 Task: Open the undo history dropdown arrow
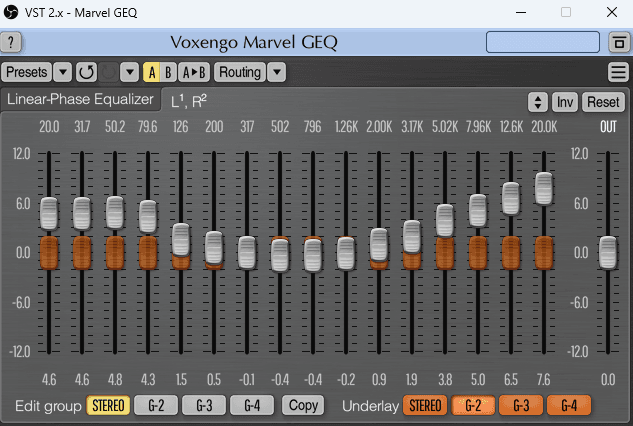(x=130, y=72)
